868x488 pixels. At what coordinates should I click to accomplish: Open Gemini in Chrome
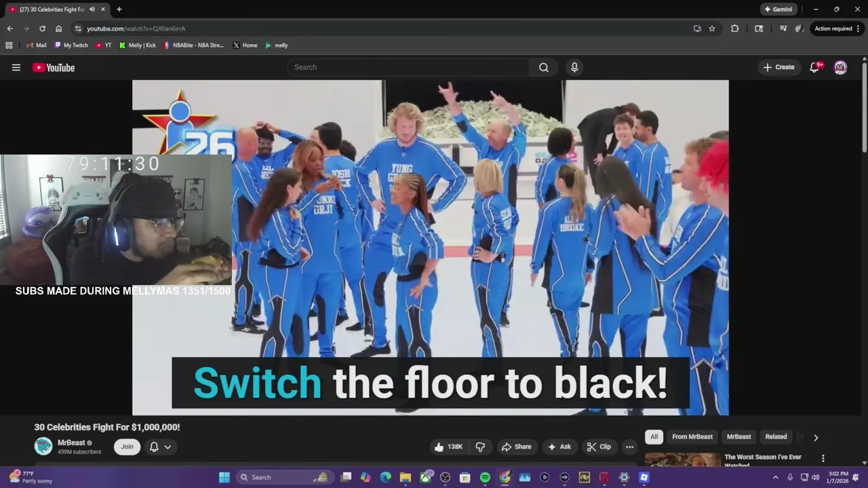click(778, 9)
